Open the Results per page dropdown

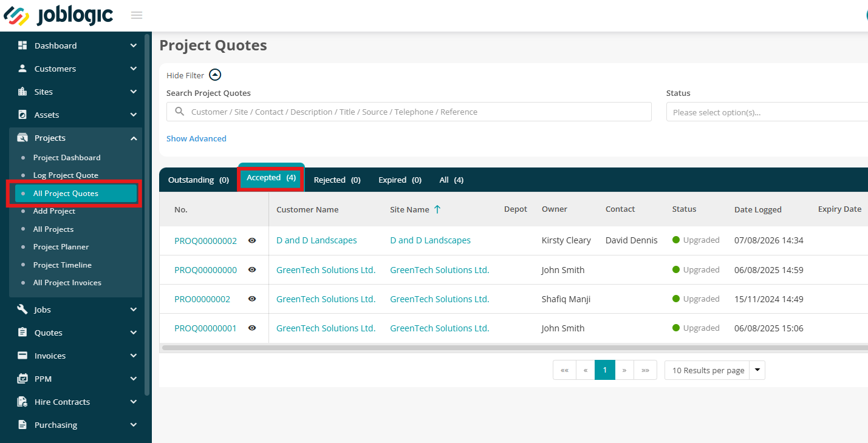click(715, 370)
